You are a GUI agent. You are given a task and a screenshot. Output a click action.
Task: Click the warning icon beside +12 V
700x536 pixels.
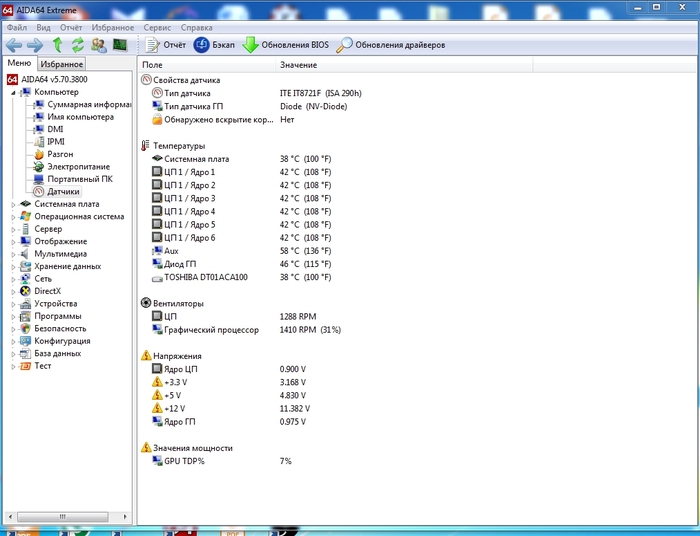[157, 408]
